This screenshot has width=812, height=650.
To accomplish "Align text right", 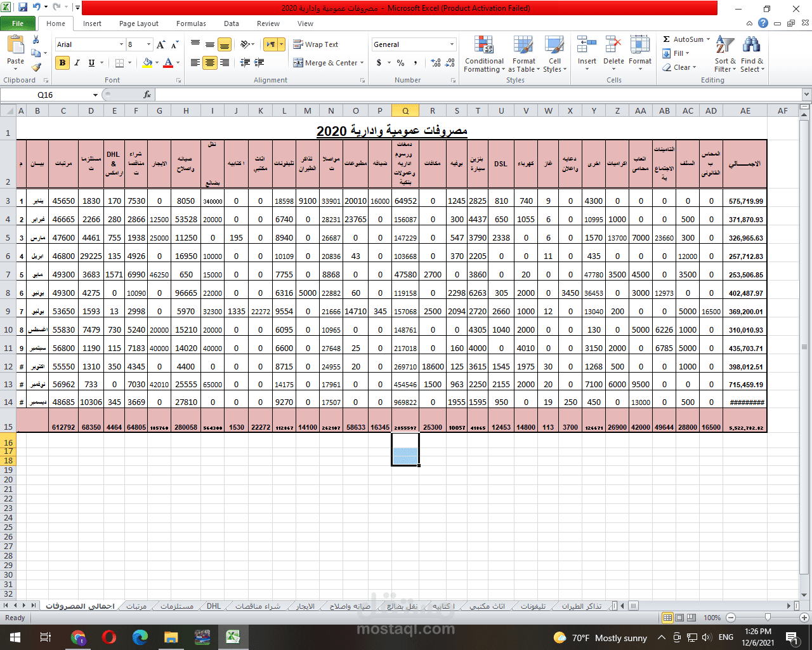I will click(x=224, y=63).
